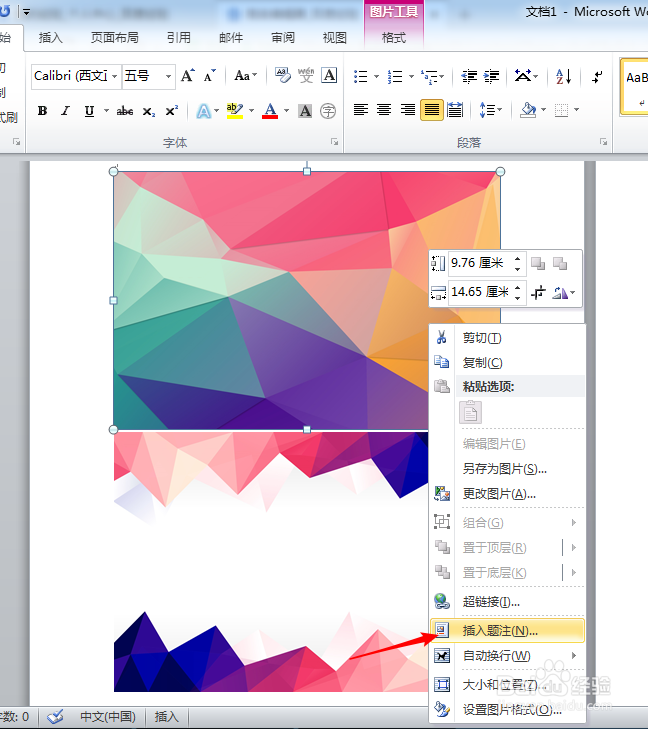The width and height of the screenshot is (648, 729).
Task: Toggle subscript formatting
Action: click(x=149, y=111)
